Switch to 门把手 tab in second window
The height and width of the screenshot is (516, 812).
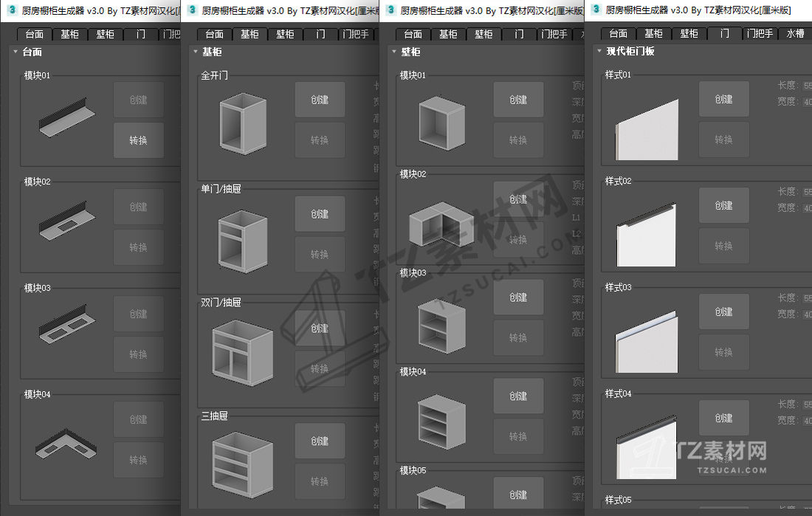point(355,34)
